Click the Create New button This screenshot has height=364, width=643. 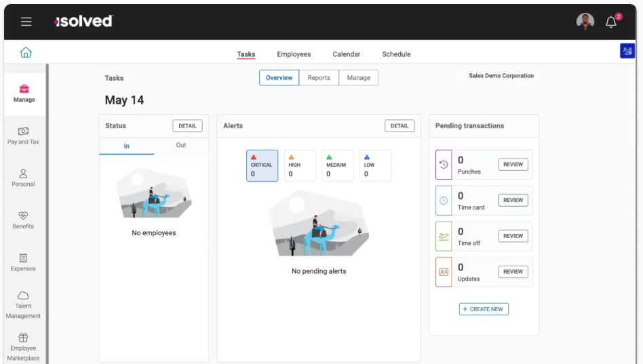tap(484, 309)
